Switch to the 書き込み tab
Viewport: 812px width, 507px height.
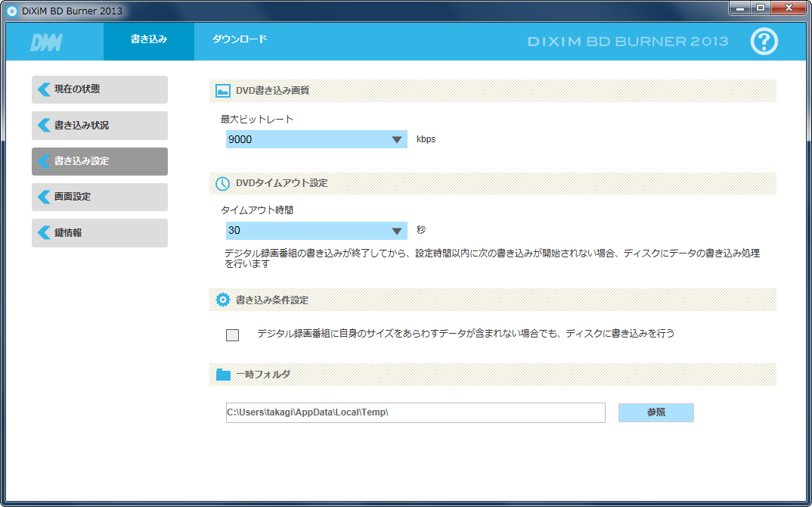click(149, 41)
